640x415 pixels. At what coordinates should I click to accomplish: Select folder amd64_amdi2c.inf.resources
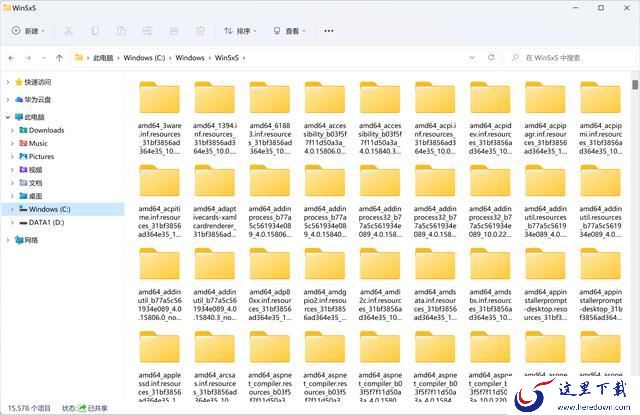(x=380, y=284)
